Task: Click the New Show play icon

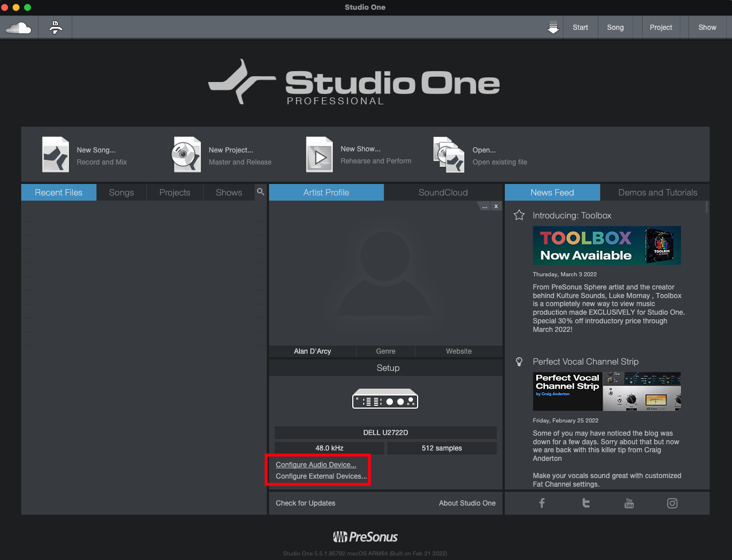Action: tap(320, 155)
